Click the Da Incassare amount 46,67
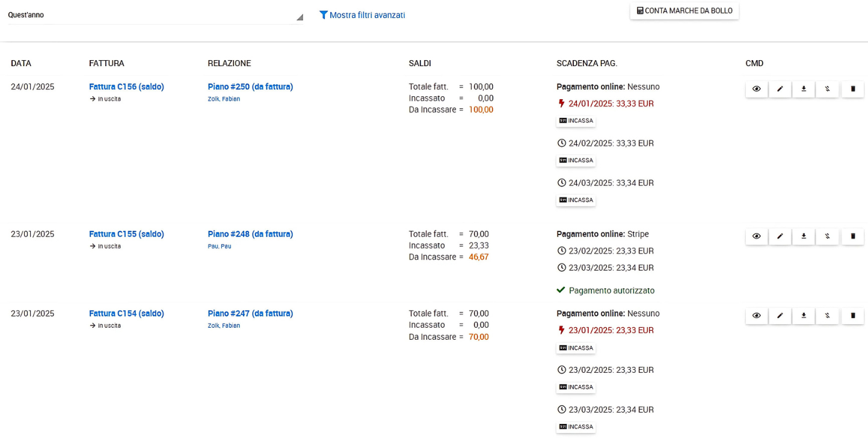The height and width of the screenshot is (442, 868). pyautogui.click(x=479, y=257)
